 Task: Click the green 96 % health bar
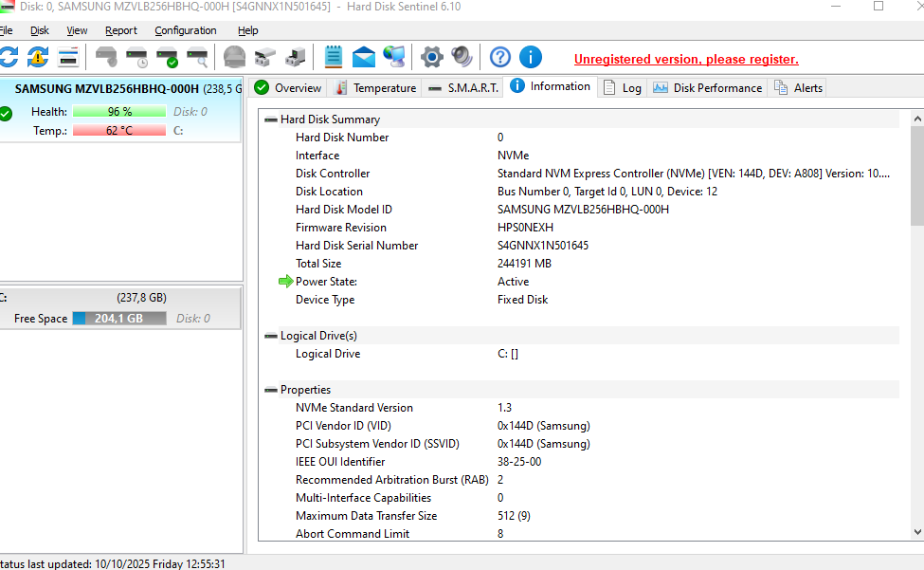click(119, 112)
